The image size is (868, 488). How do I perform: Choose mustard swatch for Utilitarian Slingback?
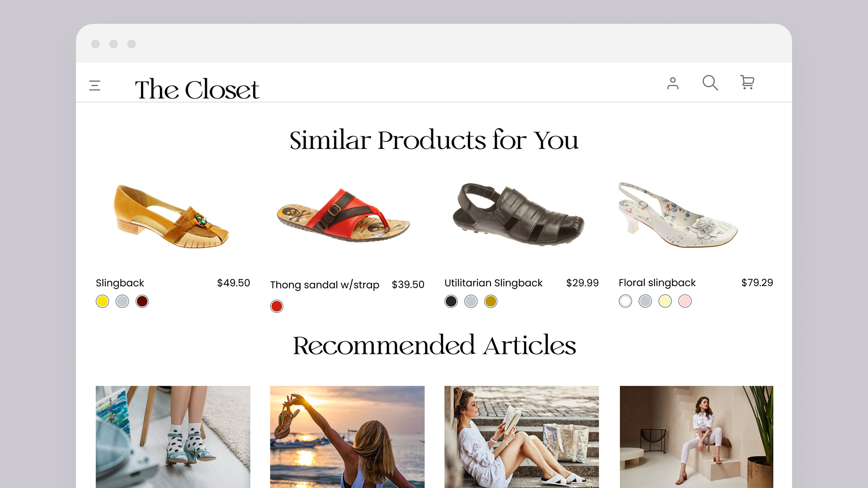491,301
